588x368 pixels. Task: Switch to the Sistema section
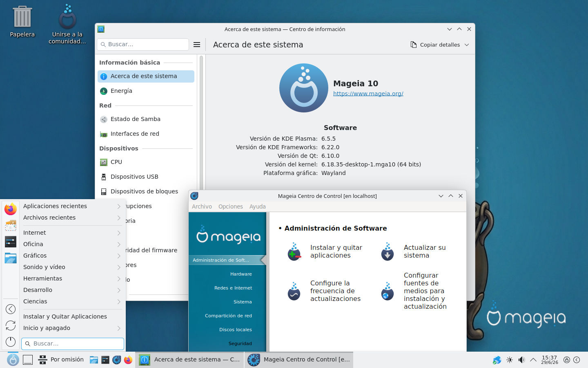243,302
